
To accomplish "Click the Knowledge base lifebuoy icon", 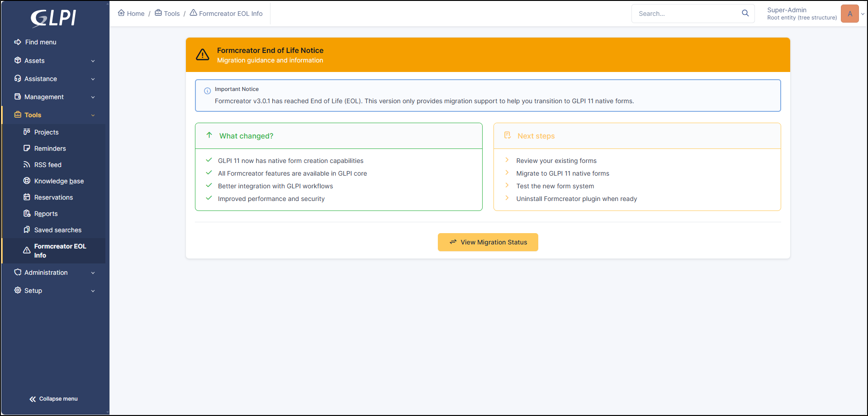I will click(x=27, y=181).
